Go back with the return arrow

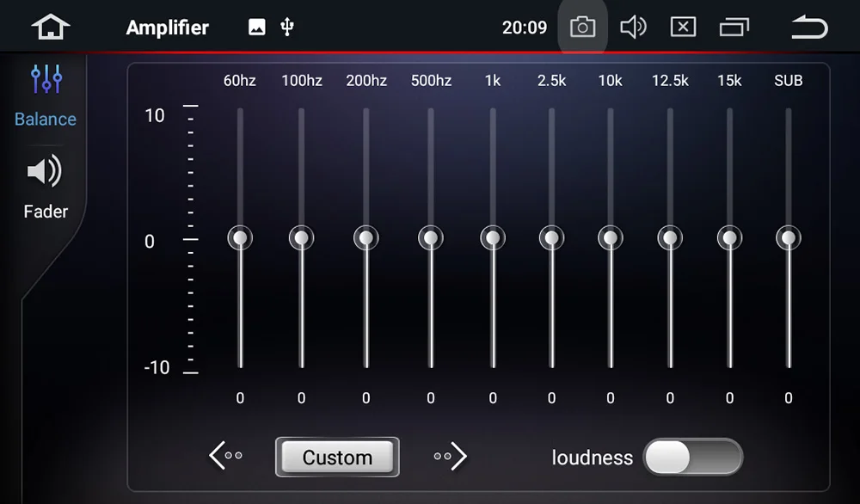tap(809, 27)
